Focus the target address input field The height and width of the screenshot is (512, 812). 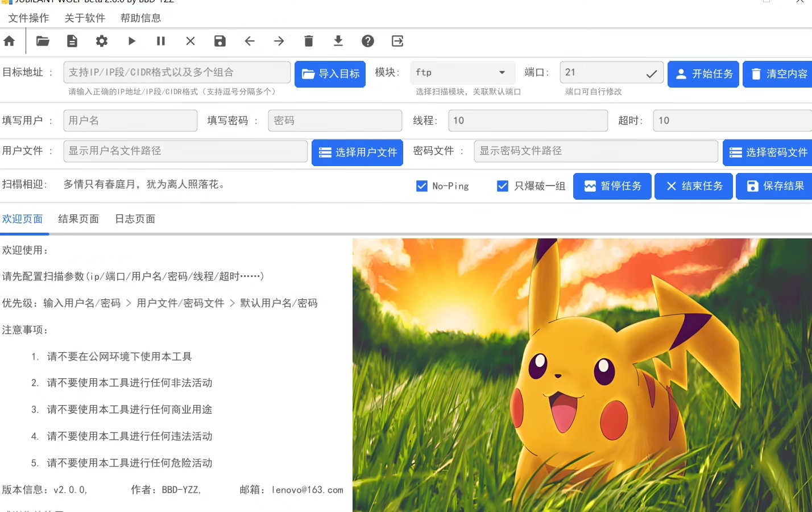[x=177, y=72]
